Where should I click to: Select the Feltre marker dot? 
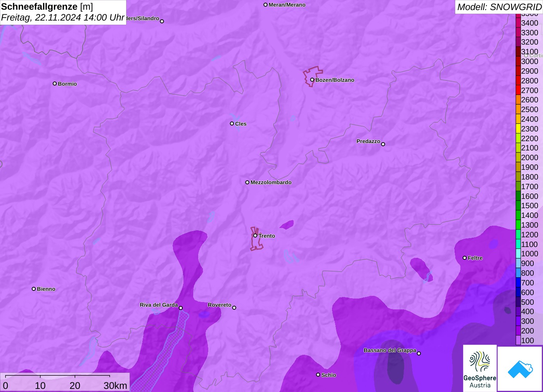click(464, 258)
